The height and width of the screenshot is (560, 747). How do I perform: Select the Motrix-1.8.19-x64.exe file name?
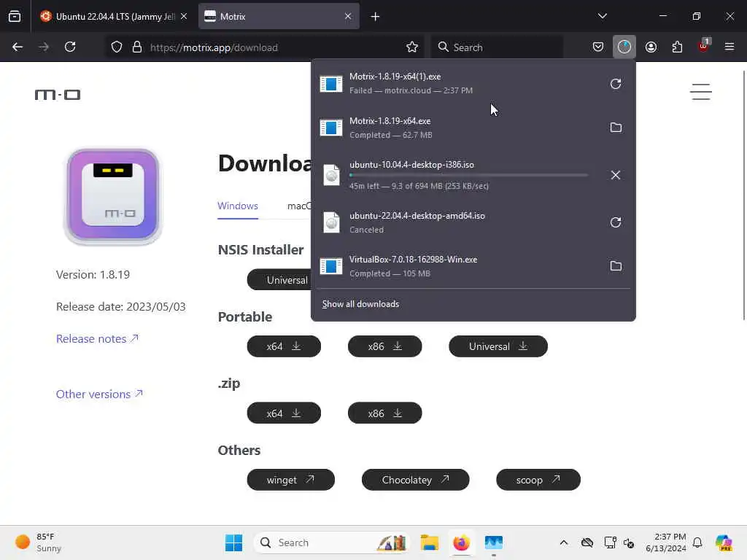point(390,121)
